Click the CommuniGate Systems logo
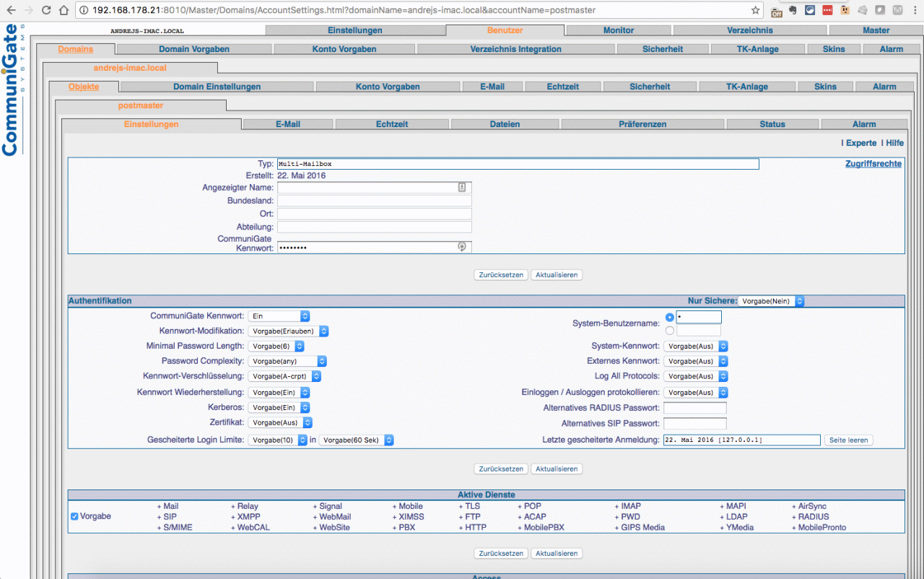The width and height of the screenshot is (924, 579). point(14,90)
